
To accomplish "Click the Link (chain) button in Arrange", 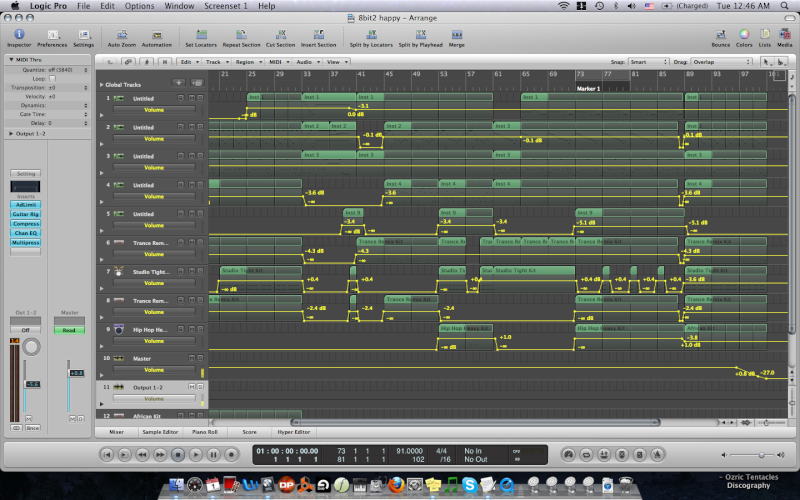I will click(x=129, y=62).
